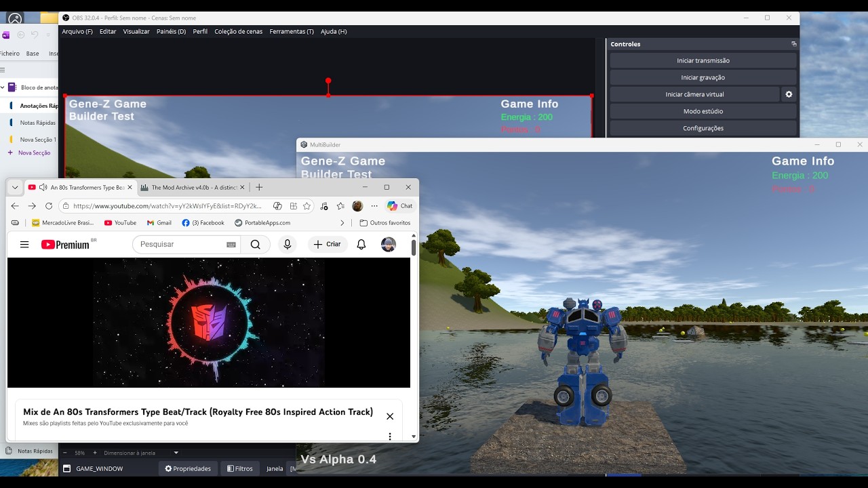Open Filtros for GAME_WINDOW source
868x488 pixels.
tap(240, 468)
